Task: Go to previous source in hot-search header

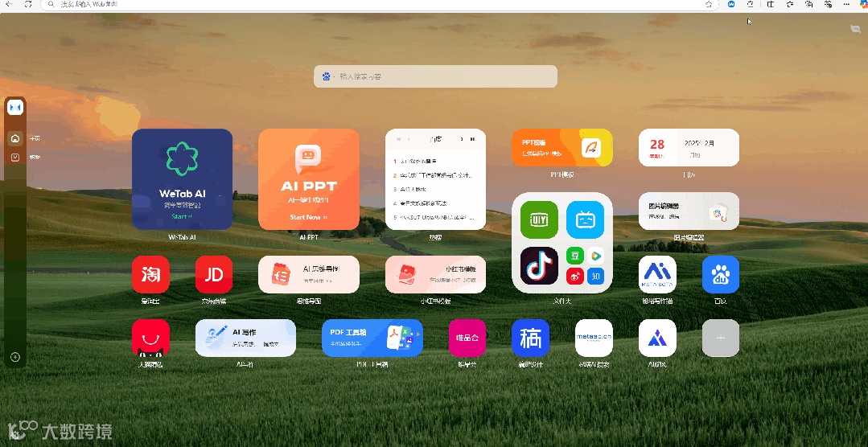Action: (x=409, y=139)
